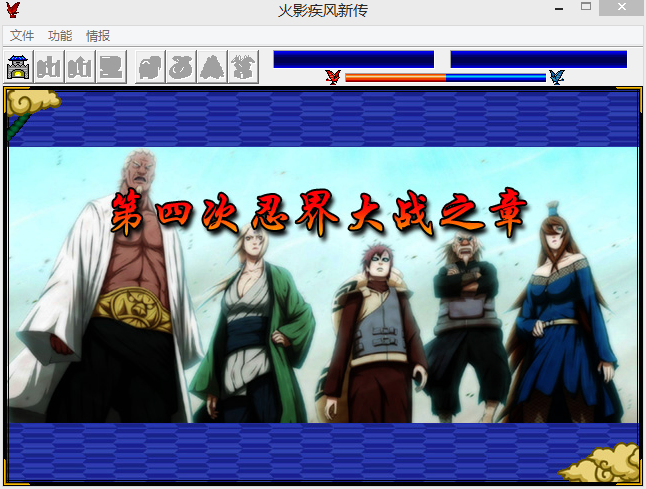Open the 情报 menu
Image resolution: width=646 pixels, height=489 pixels.
[x=98, y=36]
